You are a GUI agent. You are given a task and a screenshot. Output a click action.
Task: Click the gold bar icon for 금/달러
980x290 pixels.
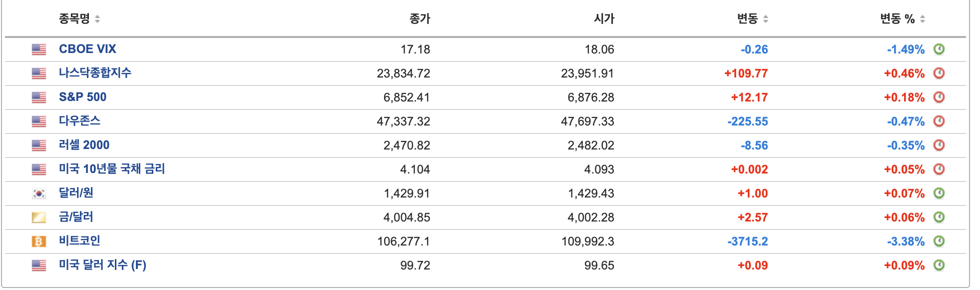coord(39,217)
